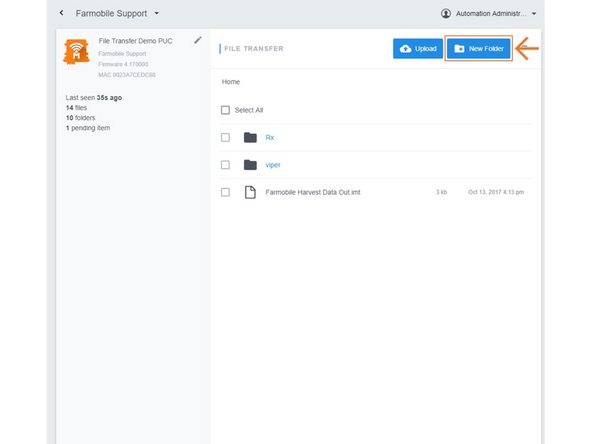Select the Farmobile Harvest Data Out file checkbox
The height and width of the screenshot is (444, 592).
point(225,192)
